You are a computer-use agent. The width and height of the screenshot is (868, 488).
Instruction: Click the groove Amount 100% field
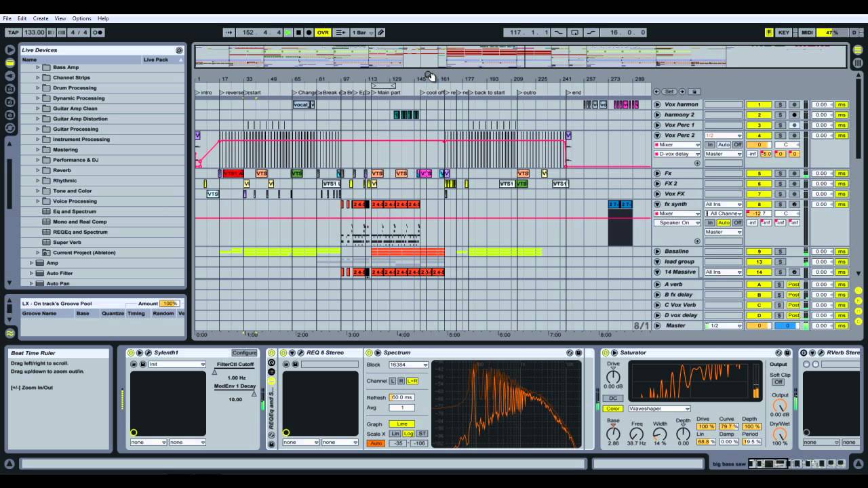tap(170, 304)
